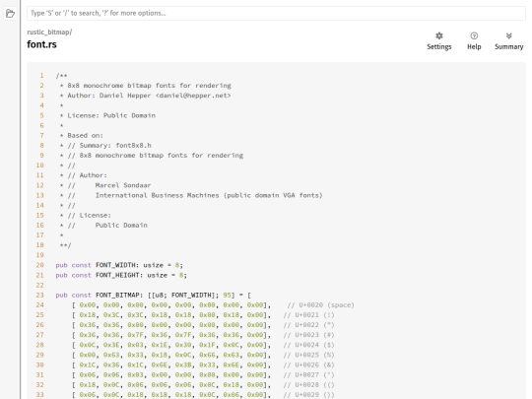Click the Summary label

coord(508,47)
